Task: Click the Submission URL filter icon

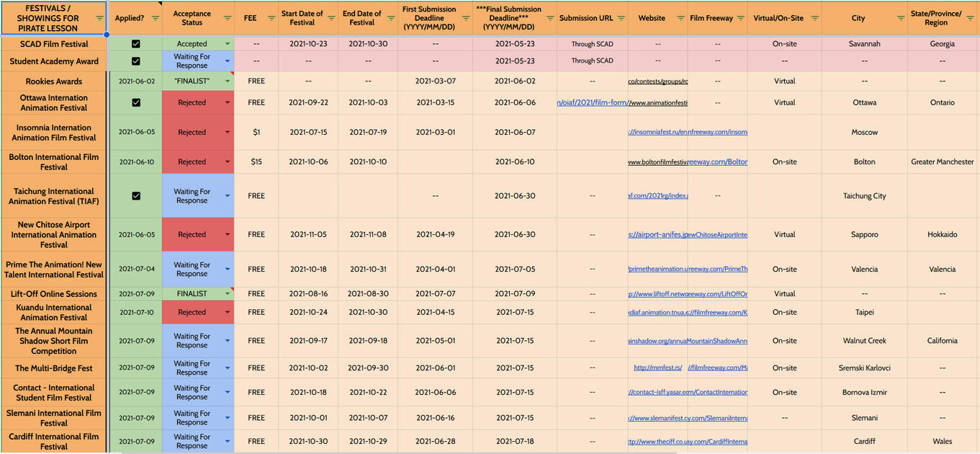Action: tap(621, 18)
